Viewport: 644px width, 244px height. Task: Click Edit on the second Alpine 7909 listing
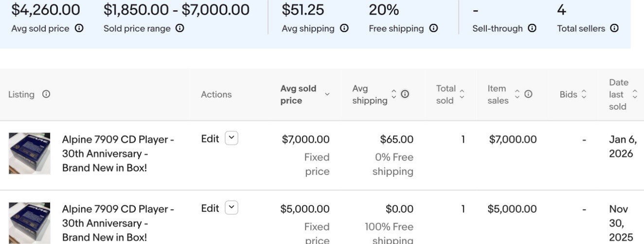pyautogui.click(x=210, y=208)
